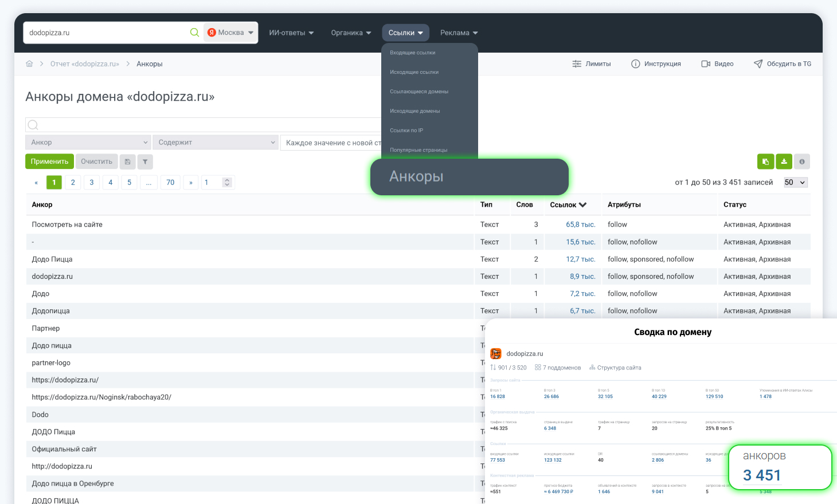Open the 12,7 тыс. links count
The height and width of the screenshot is (504, 837).
tap(581, 259)
